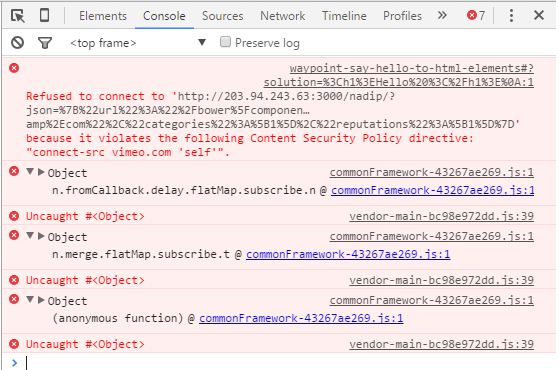Collapse the third Object error stack

coord(30,299)
